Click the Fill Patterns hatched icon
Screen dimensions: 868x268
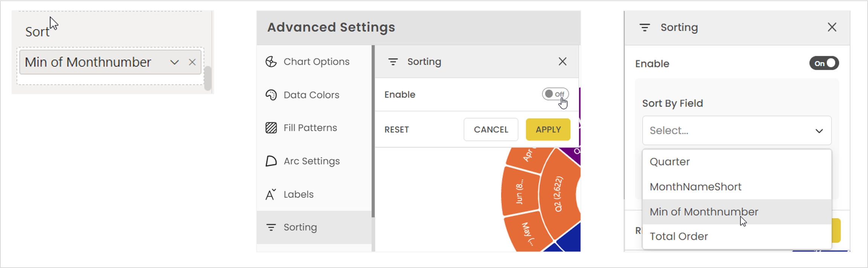point(271,128)
